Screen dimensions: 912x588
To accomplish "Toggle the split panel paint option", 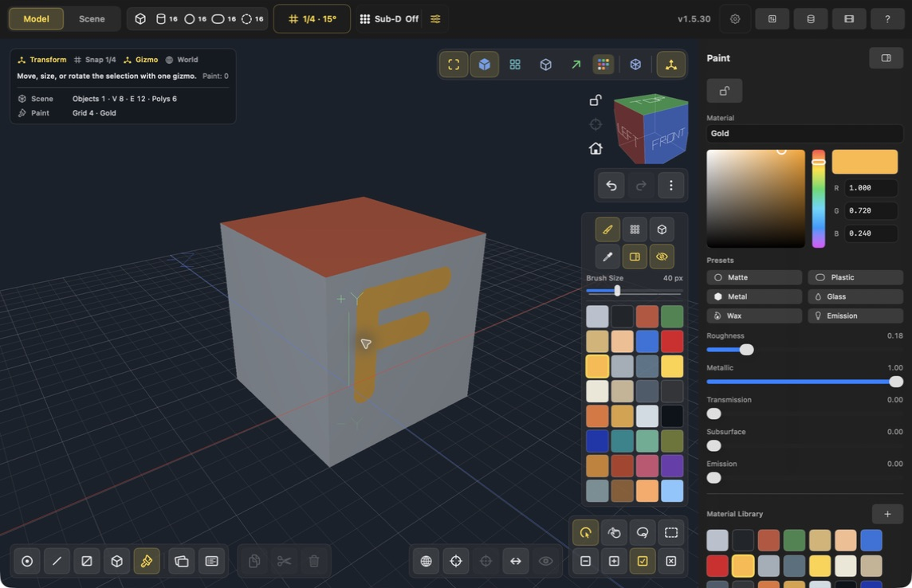I will tap(635, 257).
